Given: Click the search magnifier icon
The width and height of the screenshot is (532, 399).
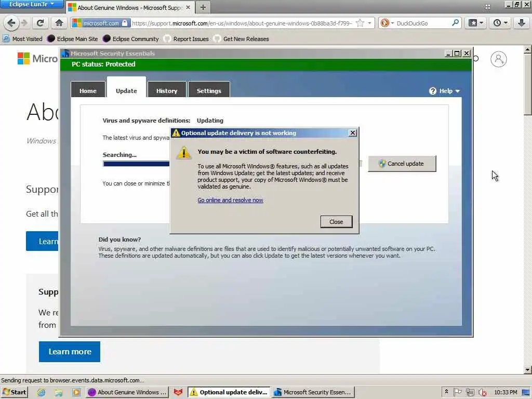Looking at the screenshot, I should pos(455,23).
